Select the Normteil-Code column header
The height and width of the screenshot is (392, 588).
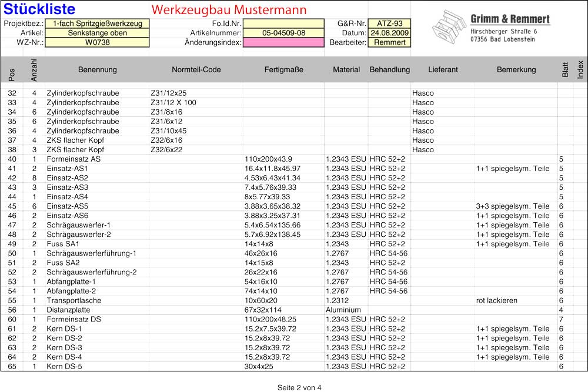[196, 70]
